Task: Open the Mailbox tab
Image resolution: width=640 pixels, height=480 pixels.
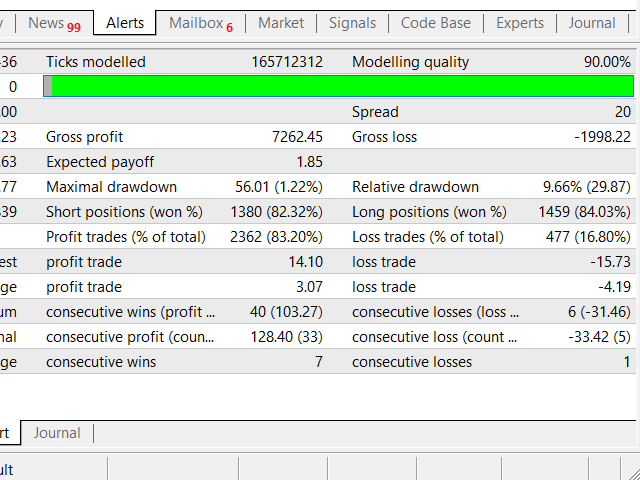Action: point(195,23)
